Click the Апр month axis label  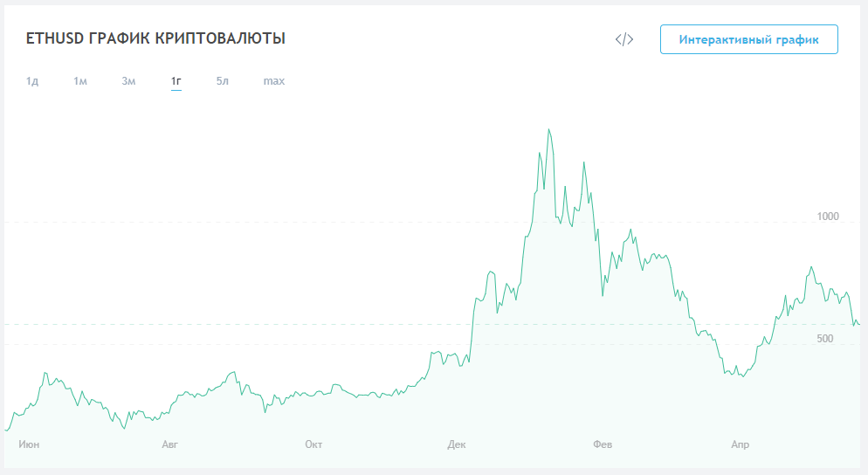pyautogui.click(x=740, y=444)
